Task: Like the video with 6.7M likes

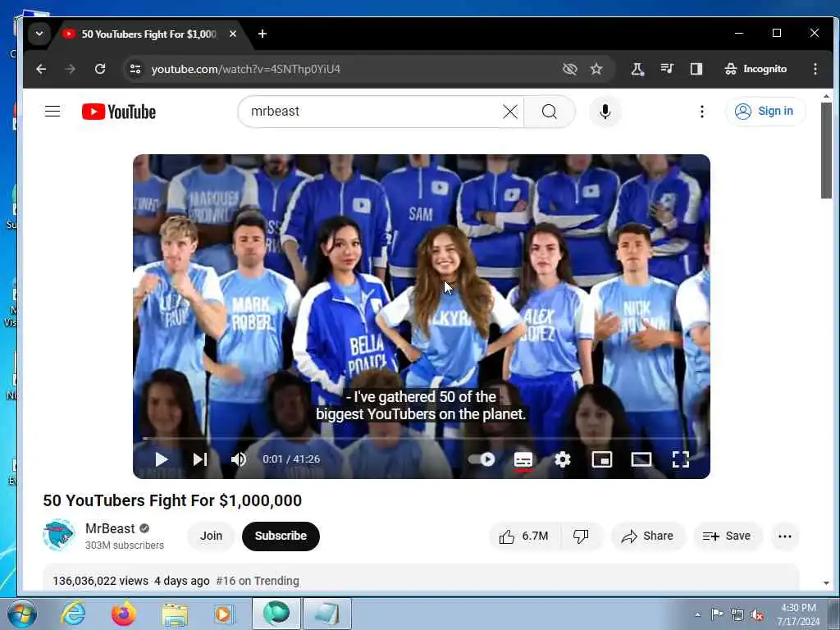Action: coord(524,536)
